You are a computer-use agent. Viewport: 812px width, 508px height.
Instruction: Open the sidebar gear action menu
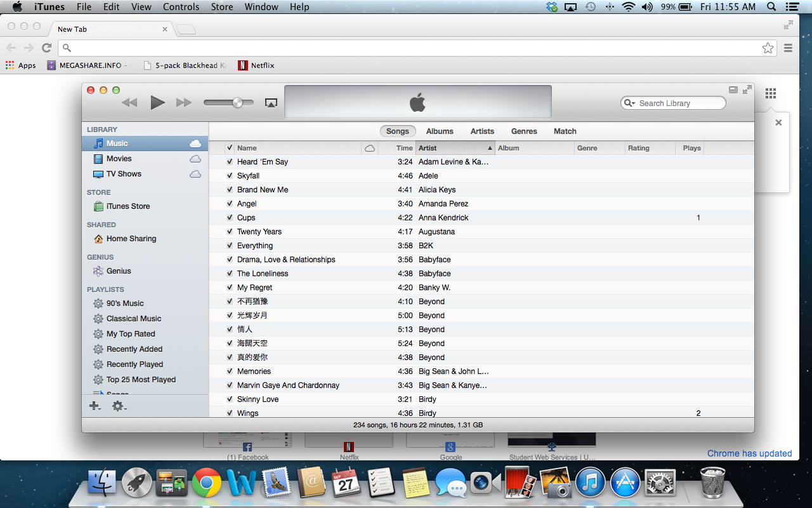pos(119,406)
